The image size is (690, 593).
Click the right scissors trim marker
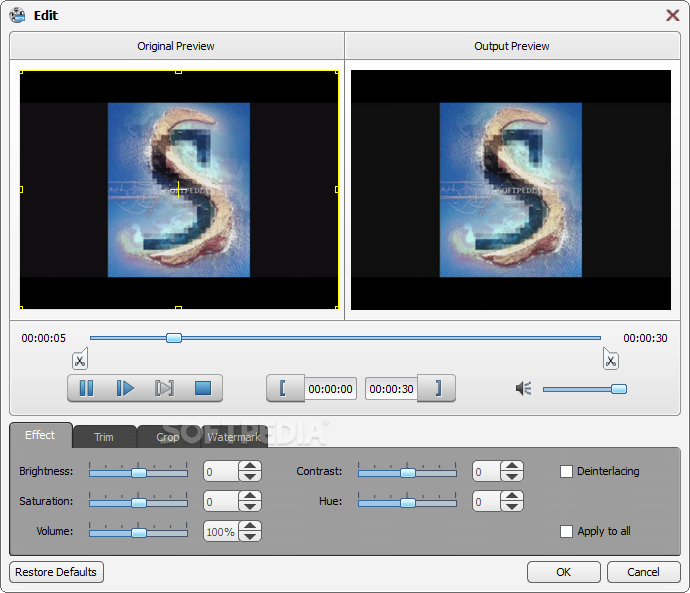(x=610, y=359)
